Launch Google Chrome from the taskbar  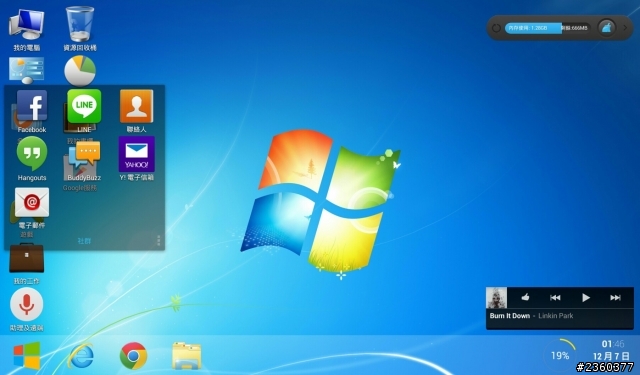pos(133,356)
